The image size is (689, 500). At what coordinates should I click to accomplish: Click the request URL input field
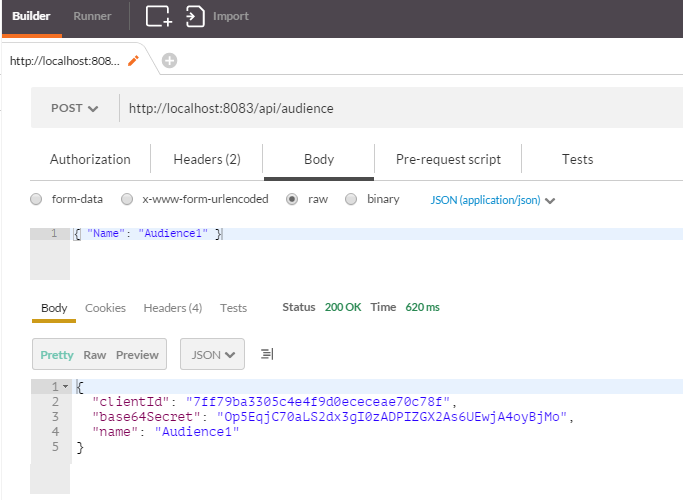[x=400, y=108]
